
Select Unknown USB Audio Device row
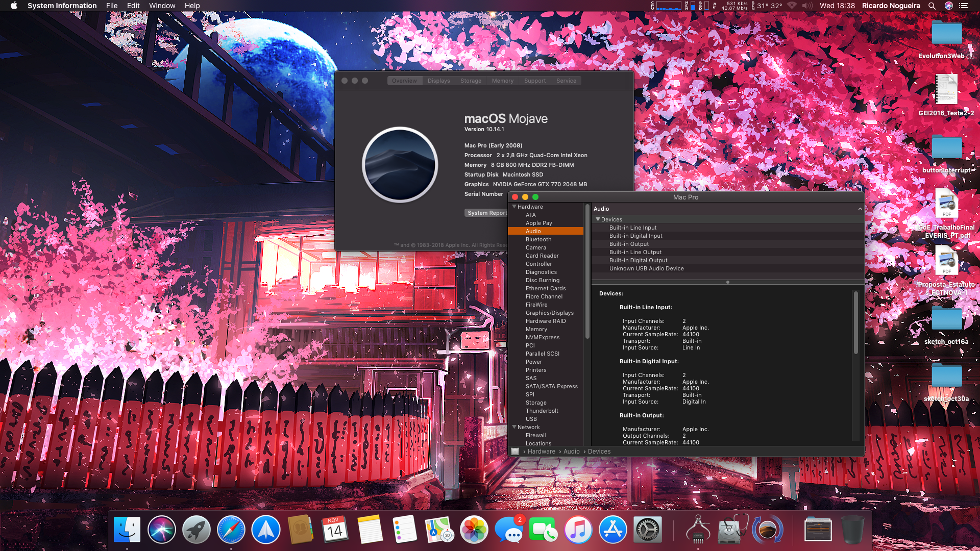[646, 268]
